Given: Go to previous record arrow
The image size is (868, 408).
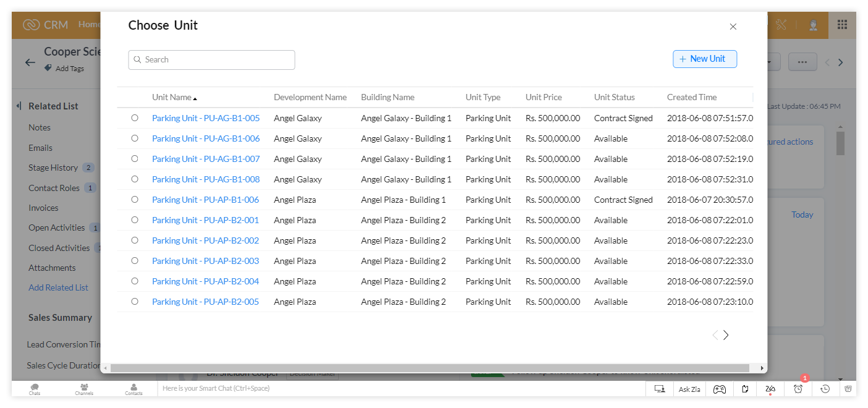Looking at the screenshot, I should (x=827, y=62).
